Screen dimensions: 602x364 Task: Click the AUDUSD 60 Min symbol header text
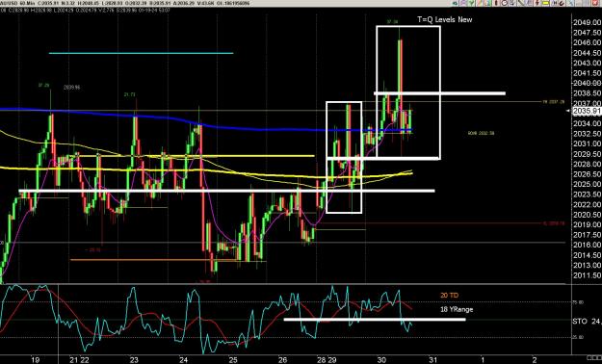pos(17,3)
